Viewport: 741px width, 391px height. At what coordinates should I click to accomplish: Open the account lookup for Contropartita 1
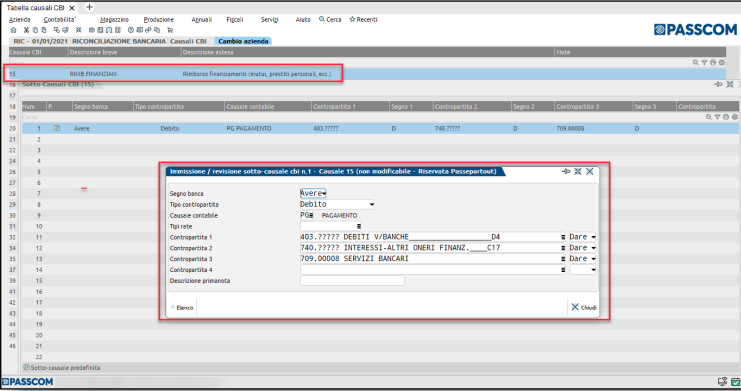tap(563, 237)
